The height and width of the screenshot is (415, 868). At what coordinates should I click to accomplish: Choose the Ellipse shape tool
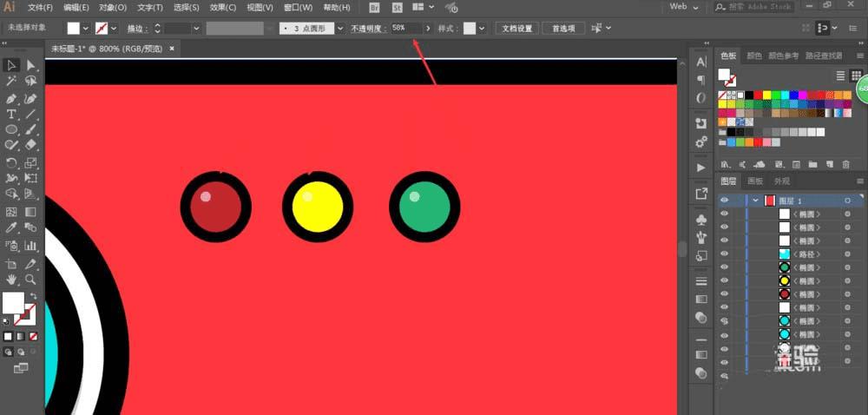pyautogui.click(x=11, y=130)
